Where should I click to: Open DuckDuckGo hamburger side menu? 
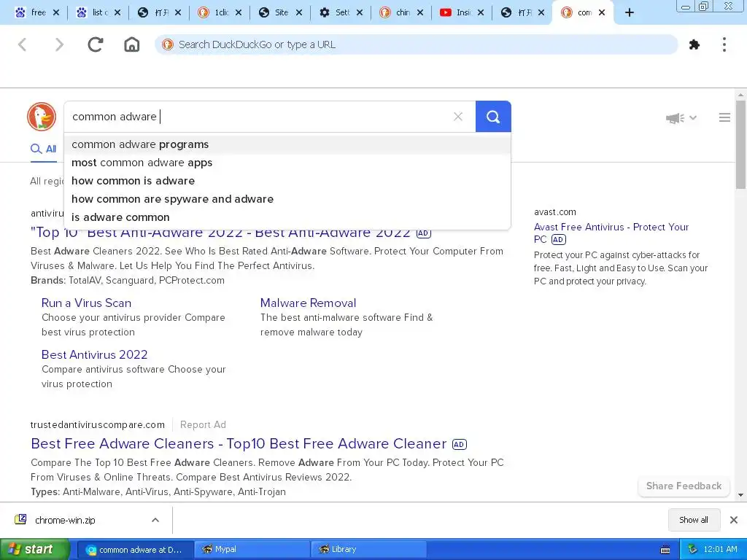724,117
